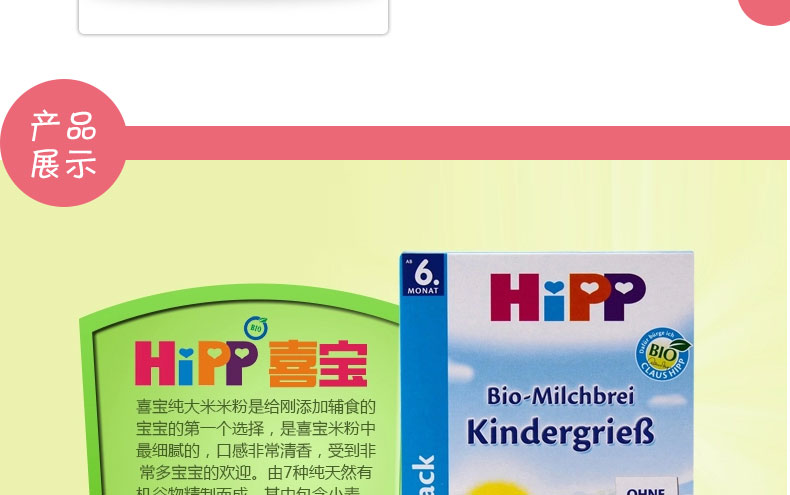
Task: Click the BIO Claus Hipp seal on box
Action: pos(663,353)
